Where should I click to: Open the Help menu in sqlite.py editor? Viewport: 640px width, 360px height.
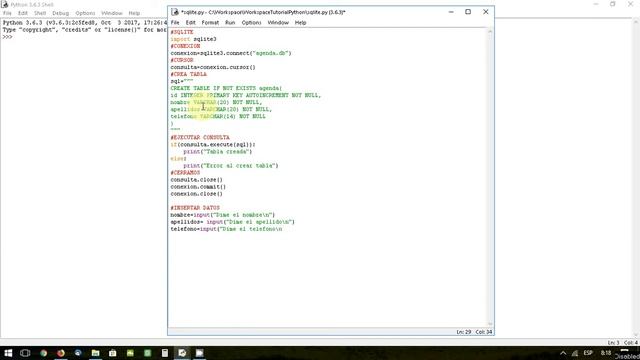tap(300, 23)
